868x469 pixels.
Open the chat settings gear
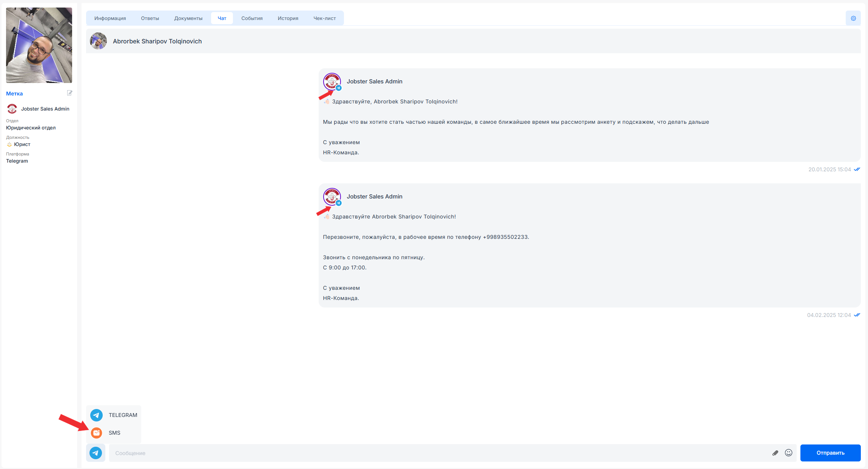[853, 18]
